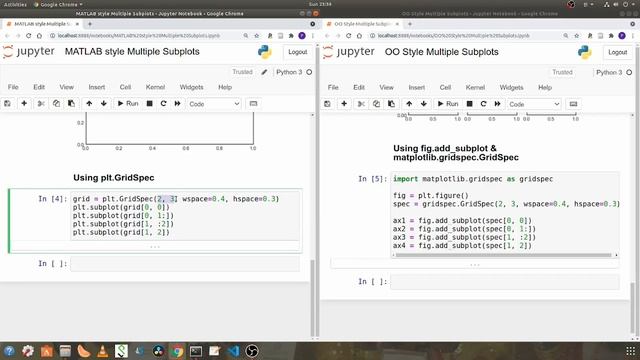The height and width of the screenshot is (360, 640).
Task: Open a new tab in the MATLAB style Chrome window
Action: [90, 24]
